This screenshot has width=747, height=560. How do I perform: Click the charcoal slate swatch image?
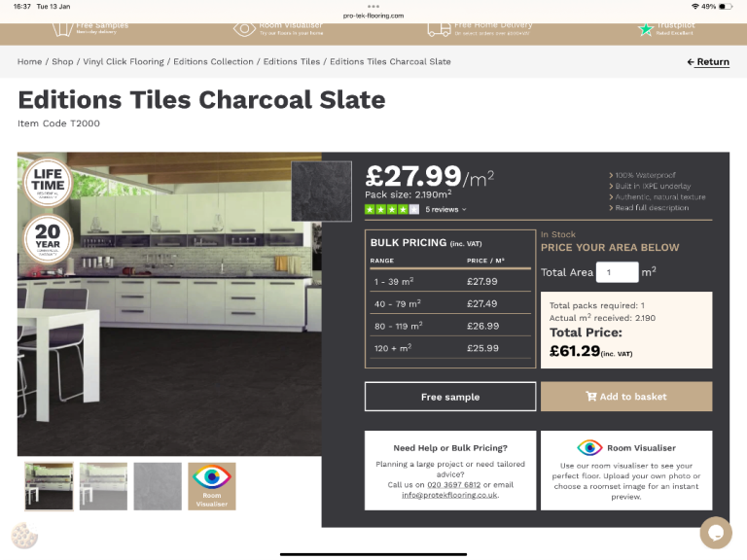pos(322,191)
